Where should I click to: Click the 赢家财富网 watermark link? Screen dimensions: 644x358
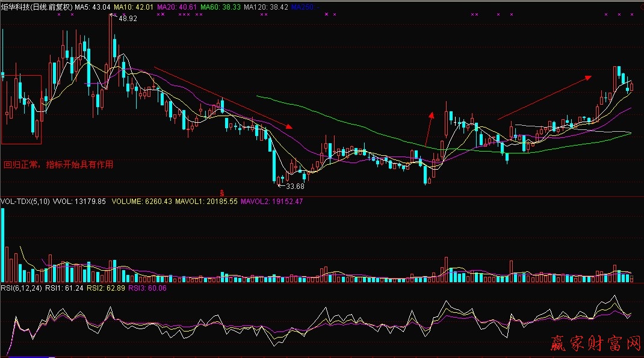click(596, 344)
